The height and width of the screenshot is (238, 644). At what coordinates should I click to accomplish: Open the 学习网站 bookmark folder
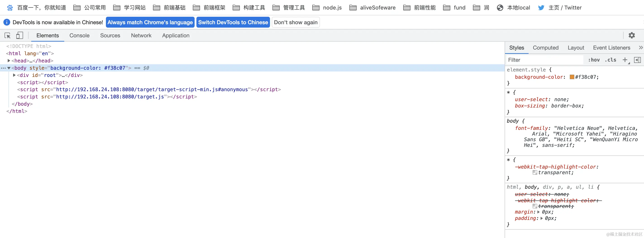pyautogui.click(x=129, y=7)
